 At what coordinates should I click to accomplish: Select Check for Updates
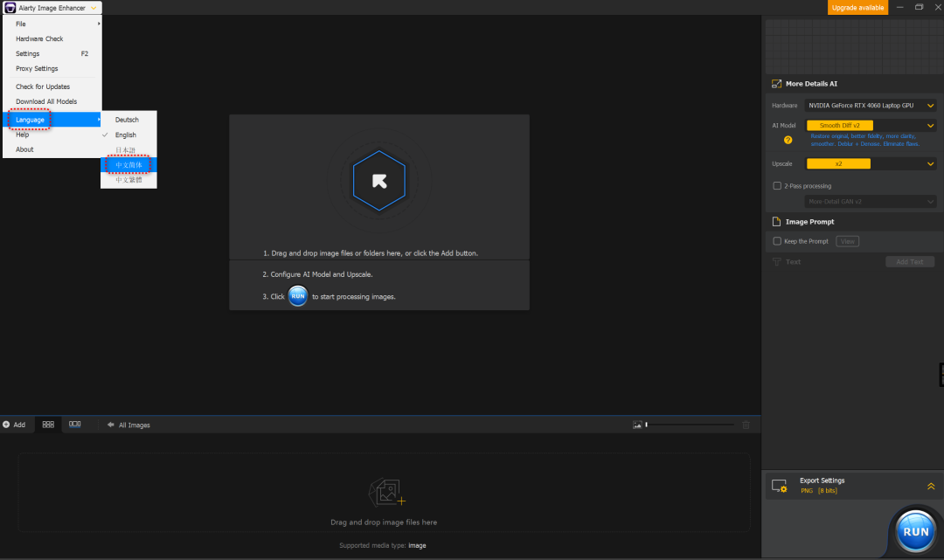coord(52,86)
